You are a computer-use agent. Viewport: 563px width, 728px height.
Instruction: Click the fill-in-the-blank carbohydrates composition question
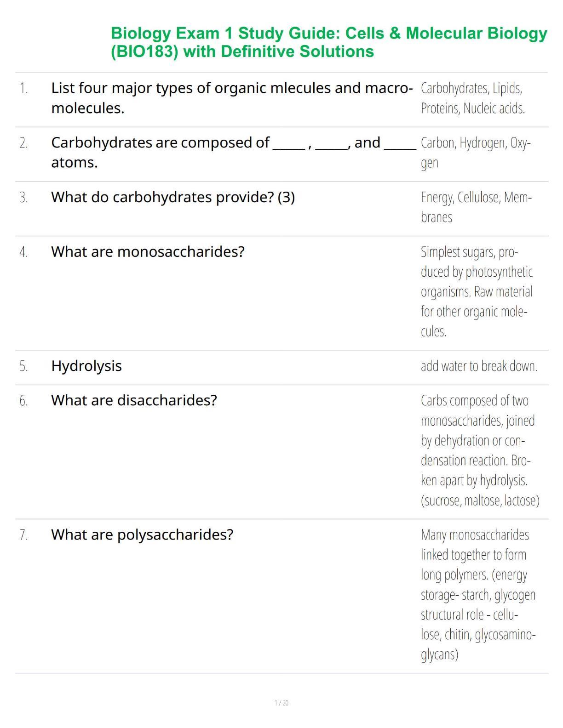click(233, 152)
